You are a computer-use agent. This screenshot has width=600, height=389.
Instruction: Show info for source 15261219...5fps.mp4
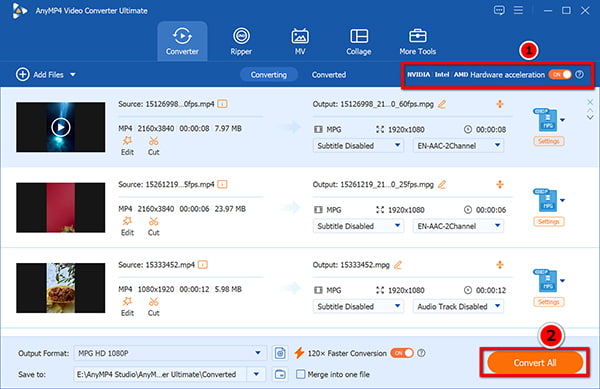[x=222, y=184]
